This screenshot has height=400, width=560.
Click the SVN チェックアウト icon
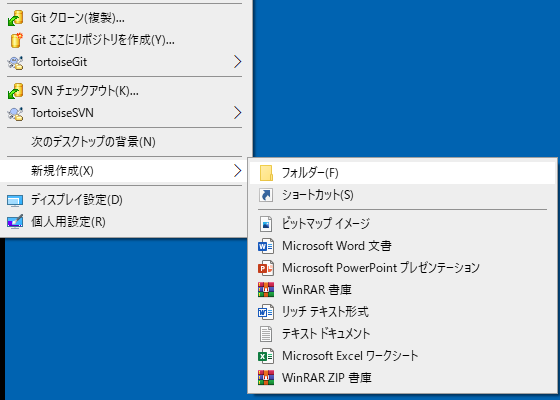pyautogui.click(x=15, y=91)
